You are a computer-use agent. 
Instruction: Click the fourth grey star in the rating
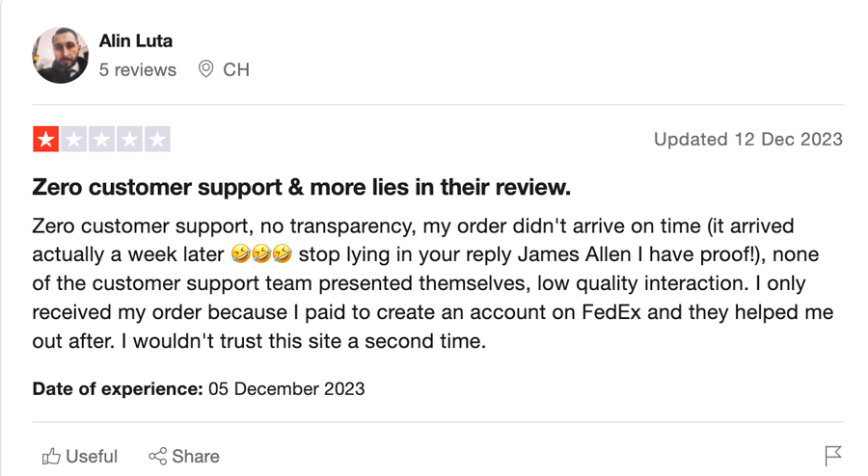pyautogui.click(x=129, y=140)
